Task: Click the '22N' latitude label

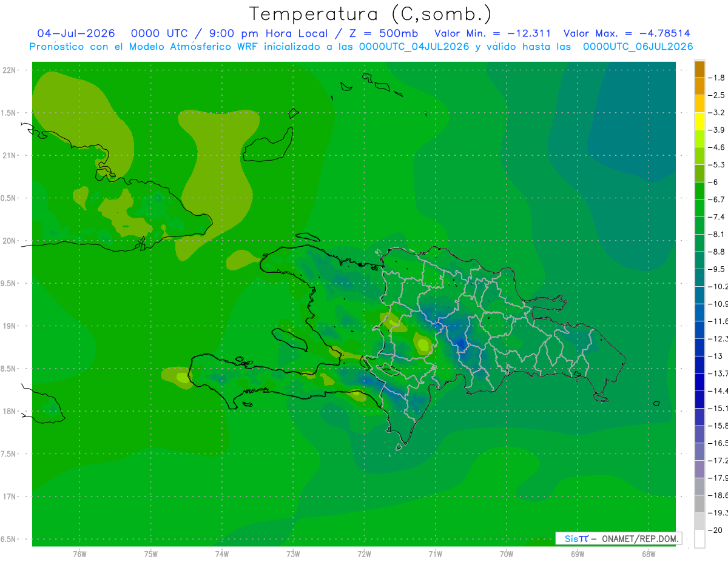Action: (x=8, y=70)
